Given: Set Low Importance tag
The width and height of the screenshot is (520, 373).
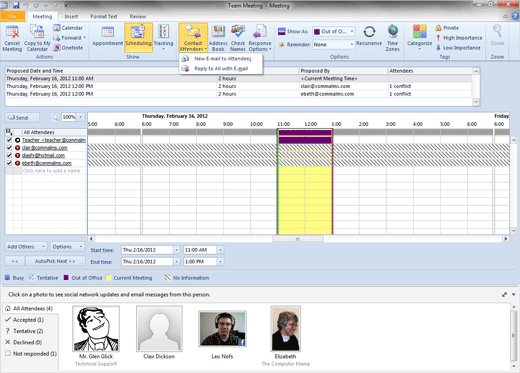Looking at the screenshot, I should coord(458,48).
